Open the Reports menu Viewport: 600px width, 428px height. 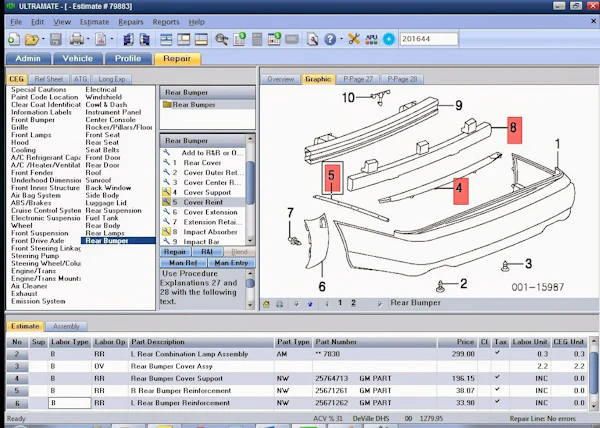pyautogui.click(x=166, y=22)
